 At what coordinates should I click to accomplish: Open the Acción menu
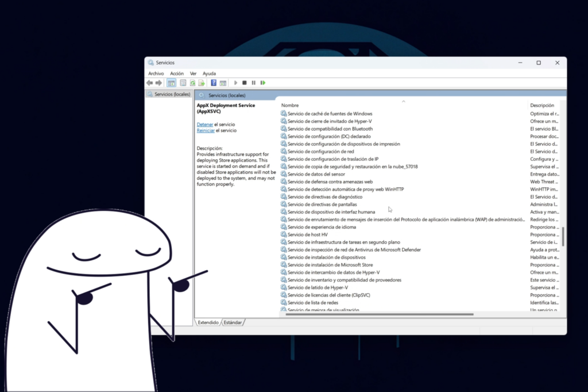pos(177,74)
